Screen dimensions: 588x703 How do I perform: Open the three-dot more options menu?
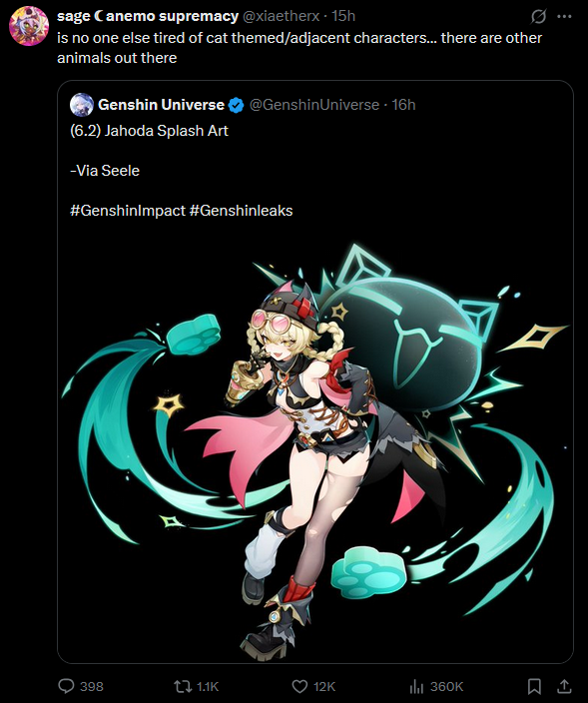click(x=564, y=17)
